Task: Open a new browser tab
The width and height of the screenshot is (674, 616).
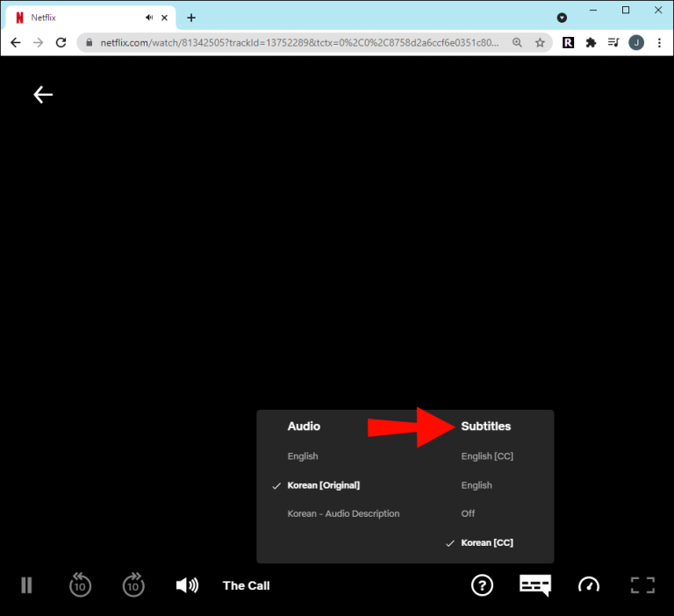Action: [x=191, y=18]
